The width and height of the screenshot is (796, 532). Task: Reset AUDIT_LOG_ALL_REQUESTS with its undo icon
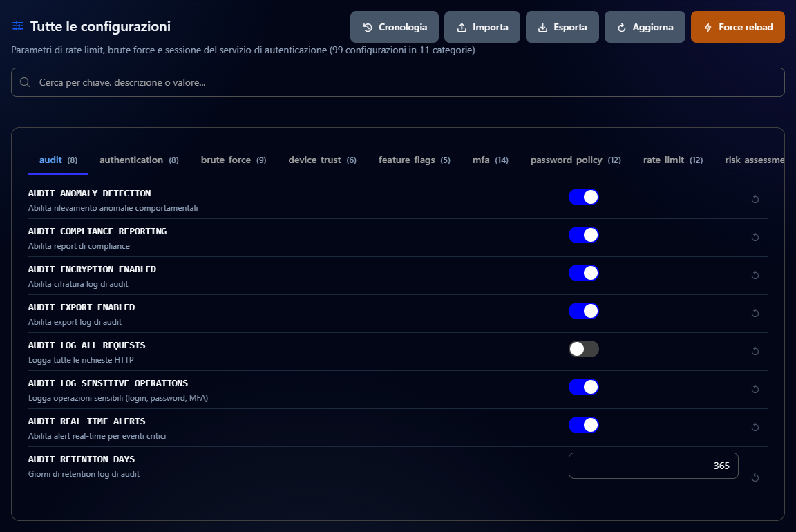click(755, 351)
